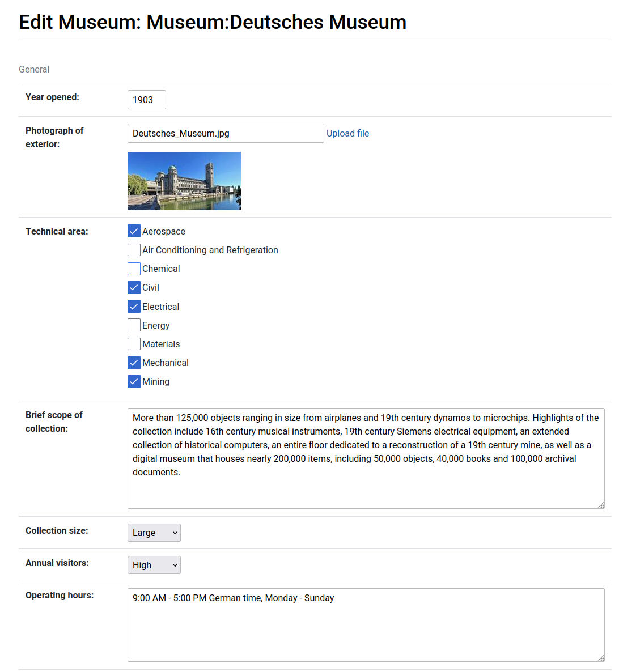Focus the Photograph of exterior filename field

(x=225, y=133)
